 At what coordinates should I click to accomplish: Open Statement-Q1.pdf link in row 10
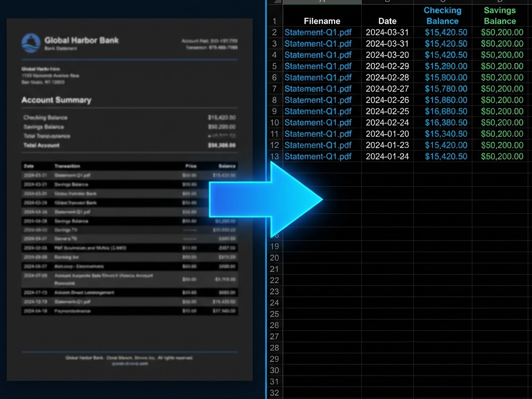(x=318, y=122)
